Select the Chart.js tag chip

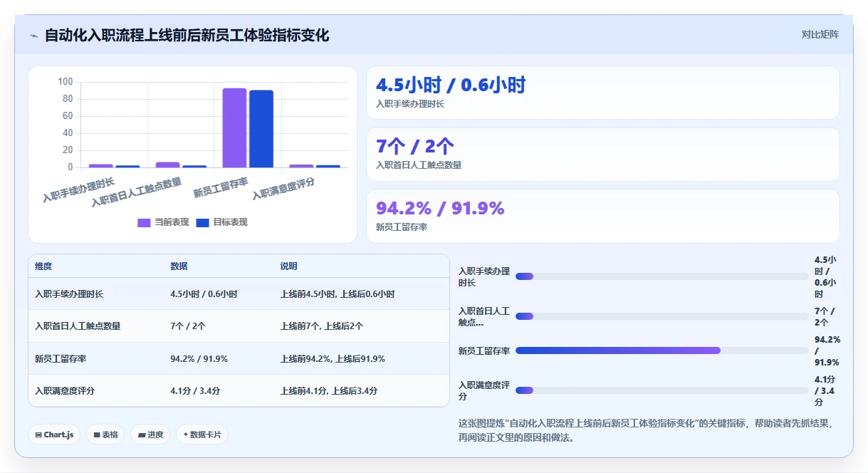click(x=54, y=435)
